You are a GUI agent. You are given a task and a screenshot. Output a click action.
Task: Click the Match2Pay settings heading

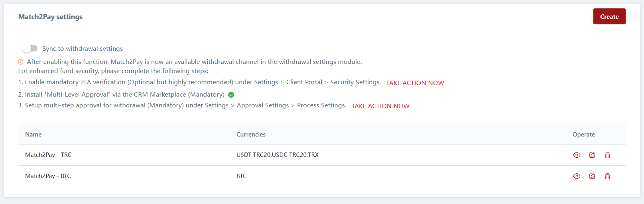point(50,17)
